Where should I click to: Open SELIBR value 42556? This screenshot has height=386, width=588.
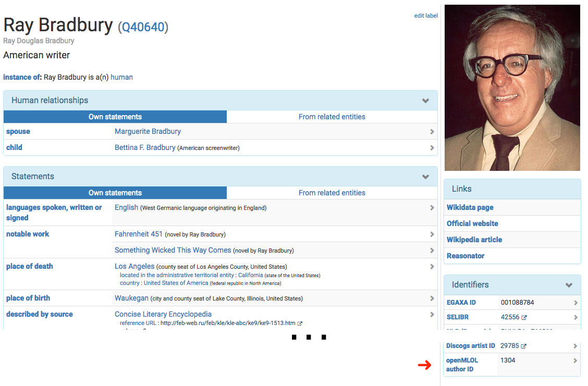pos(510,317)
